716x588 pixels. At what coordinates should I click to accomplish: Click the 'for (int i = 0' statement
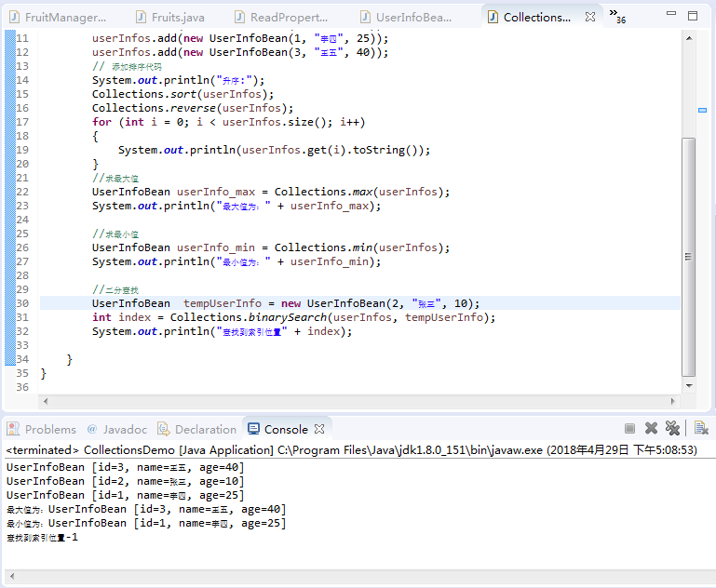click(x=228, y=122)
